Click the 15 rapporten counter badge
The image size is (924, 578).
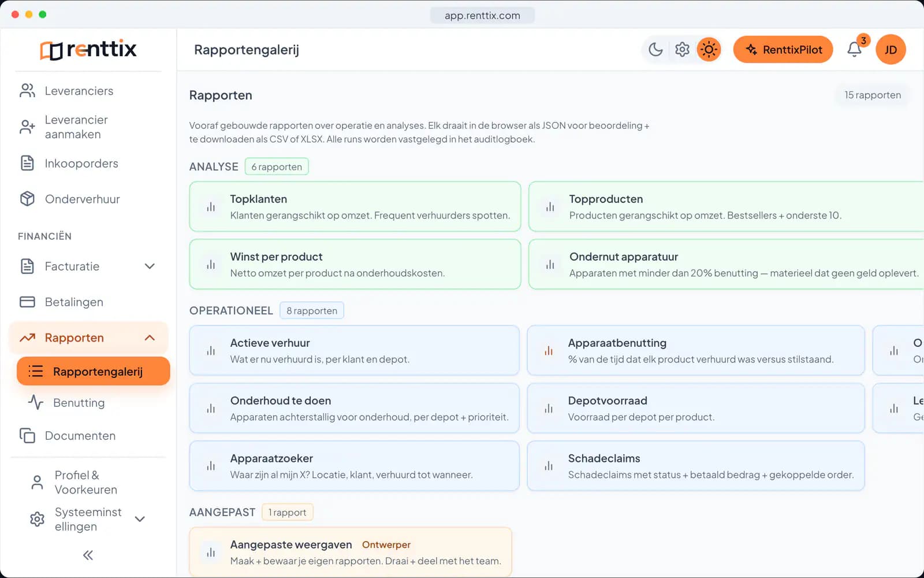coord(872,95)
